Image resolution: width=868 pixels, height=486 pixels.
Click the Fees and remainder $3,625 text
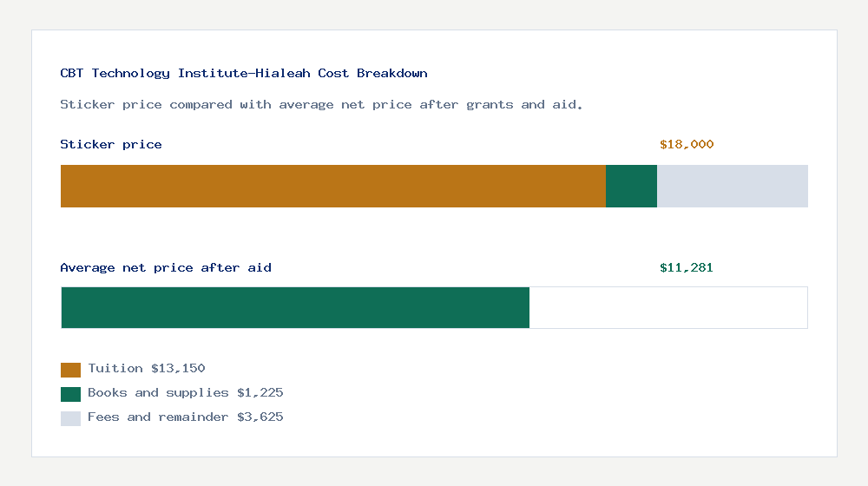186,417
